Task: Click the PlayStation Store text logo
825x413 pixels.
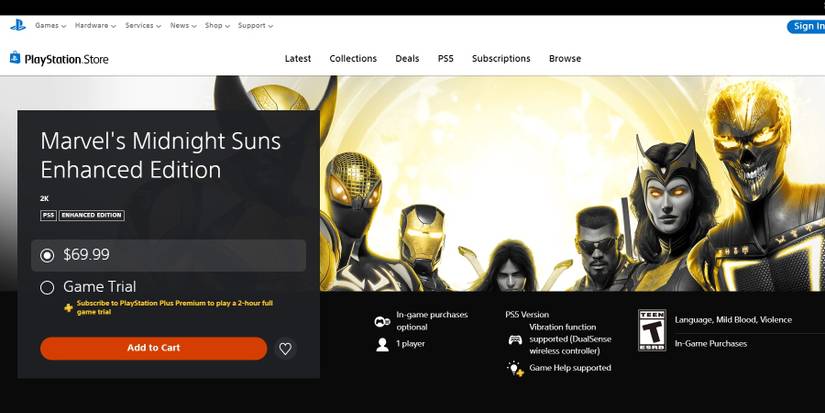Action: (x=66, y=59)
